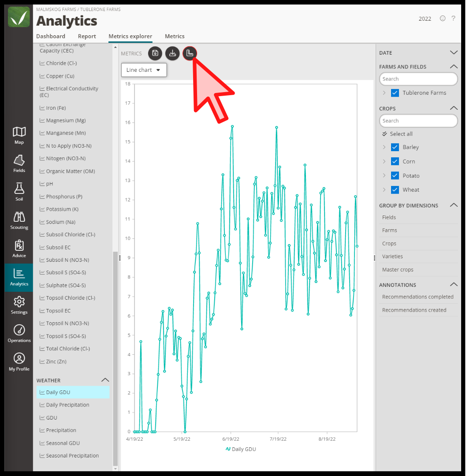This screenshot has height=476, width=466.
Task: Uncheck the Barley crop checkbox
Action: pos(395,147)
